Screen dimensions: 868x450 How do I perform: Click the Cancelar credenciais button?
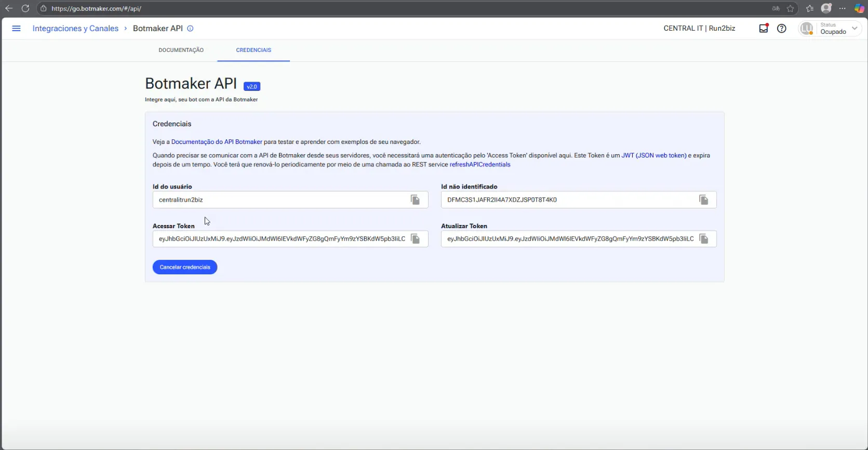coord(185,267)
